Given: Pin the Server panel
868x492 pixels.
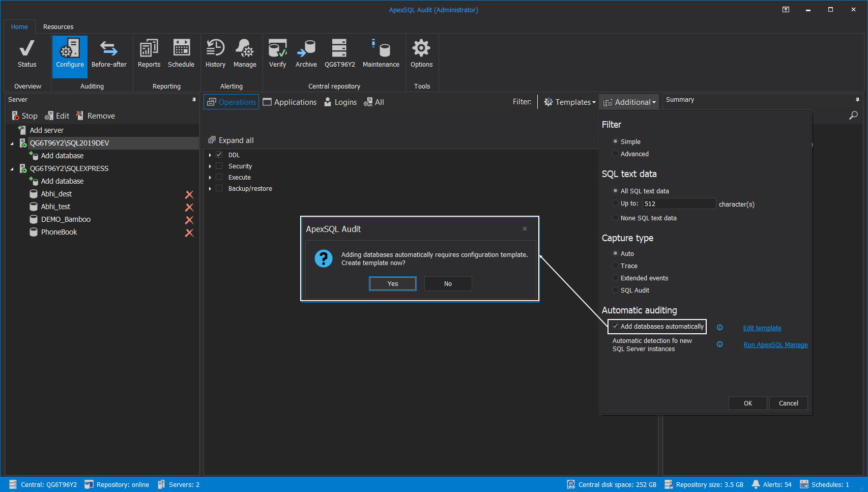Looking at the screenshot, I should pyautogui.click(x=194, y=100).
